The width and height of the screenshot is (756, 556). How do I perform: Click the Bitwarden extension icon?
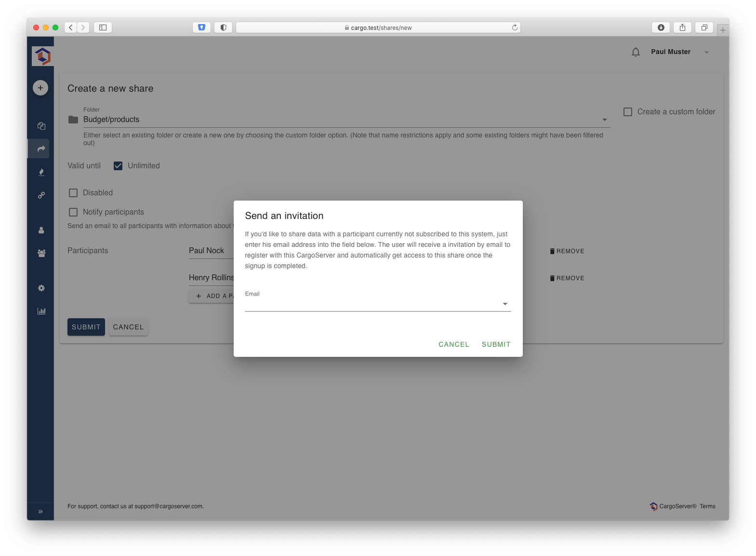pyautogui.click(x=201, y=27)
